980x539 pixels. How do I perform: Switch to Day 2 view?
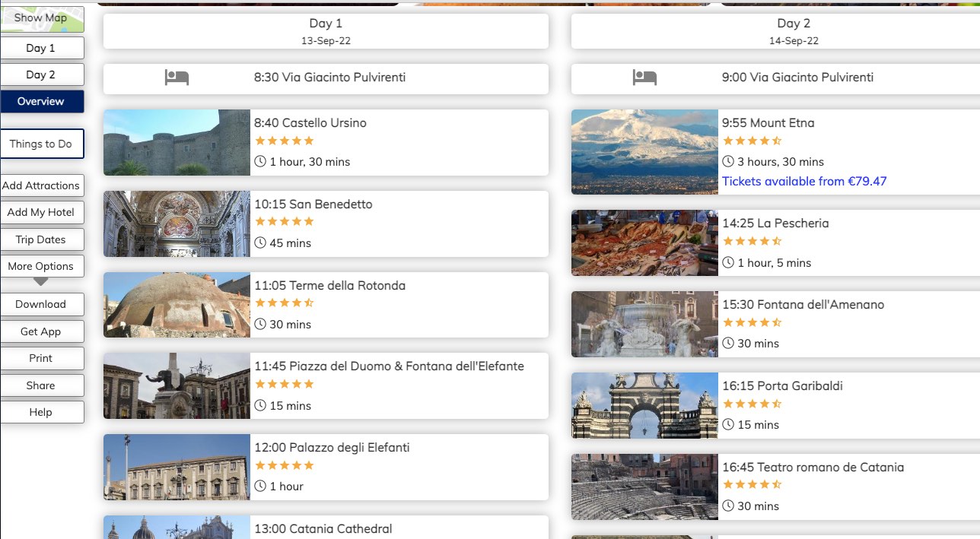(x=41, y=75)
